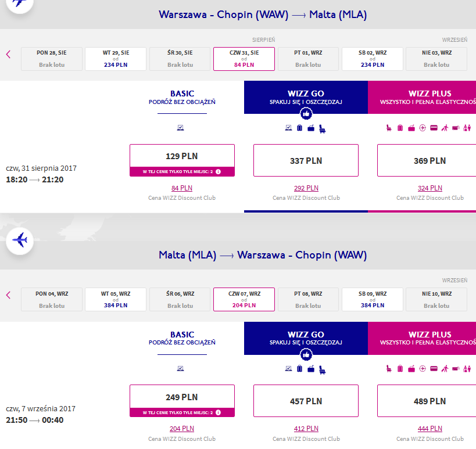476x449 pixels.
Task: Select return date NIE 10, WRZ
Action: point(436,300)
